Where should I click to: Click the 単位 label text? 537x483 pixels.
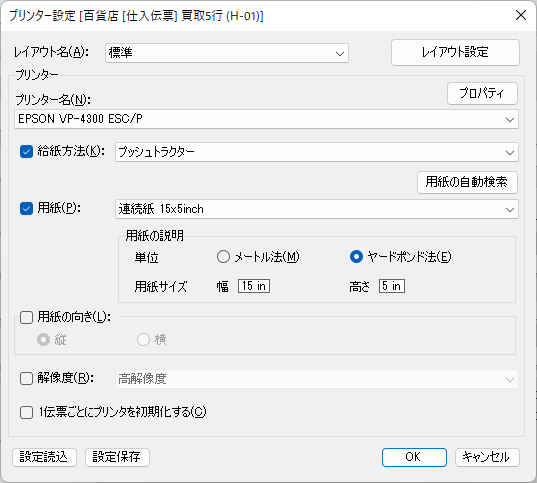147,257
